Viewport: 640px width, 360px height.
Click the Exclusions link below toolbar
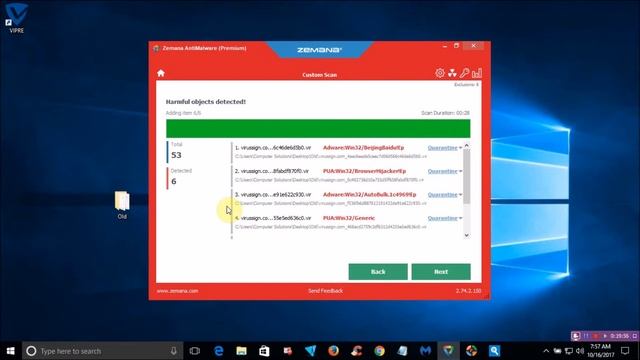tap(466, 84)
